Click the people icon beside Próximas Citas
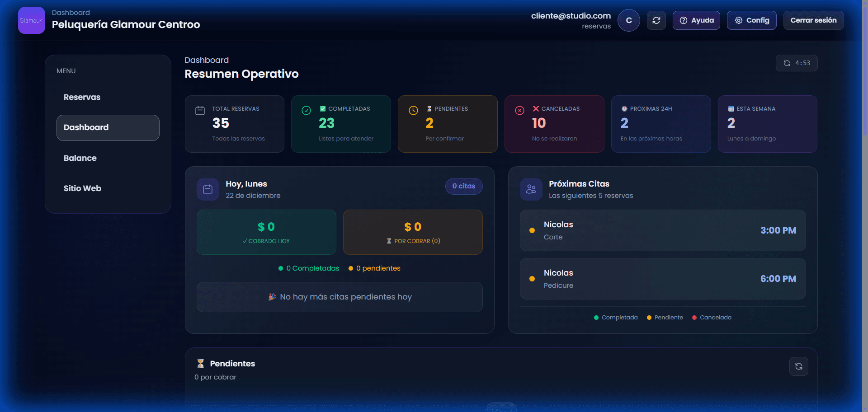Viewport: 868px width, 412px height. tap(531, 189)
